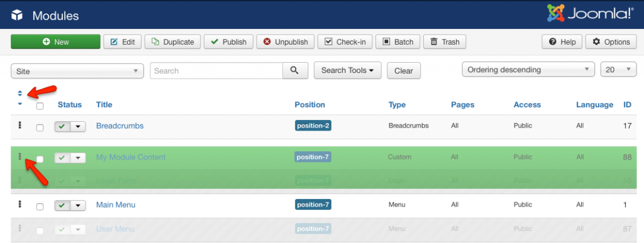Click the Main Menu row drag handle
The width and height of the screenshot is (644, 243).
coord(19,203)
